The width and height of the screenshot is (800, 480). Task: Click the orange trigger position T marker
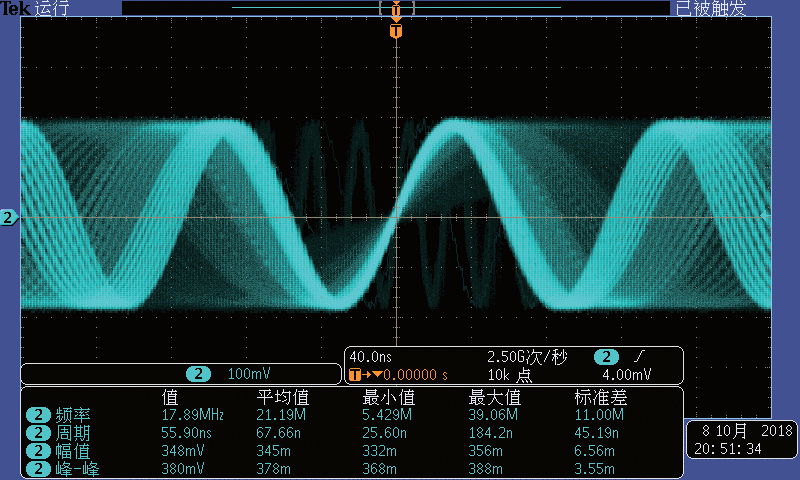[397, 31]
